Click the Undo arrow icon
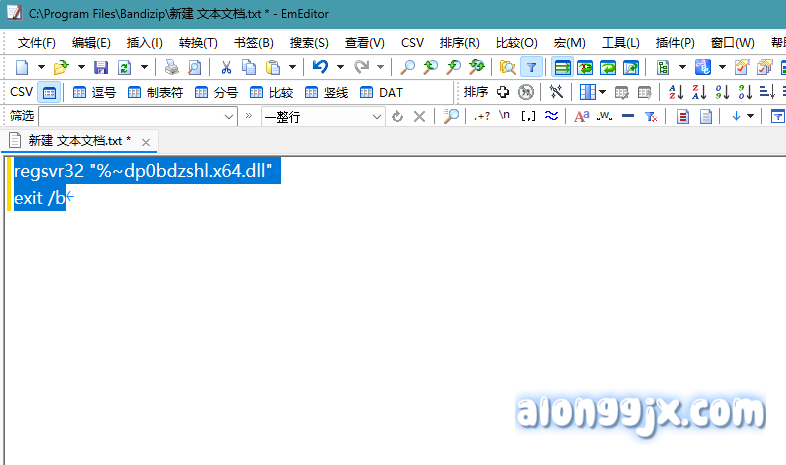 [319, 67]
